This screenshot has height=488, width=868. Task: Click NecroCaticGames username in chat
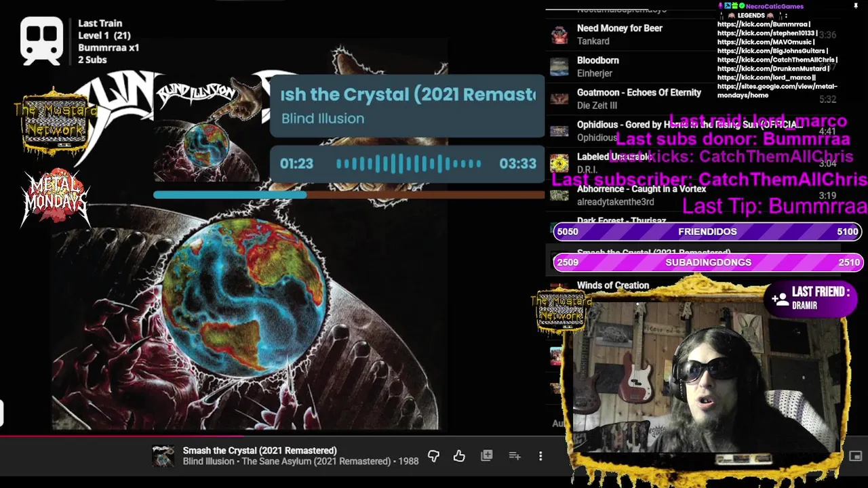coord(774,7)
